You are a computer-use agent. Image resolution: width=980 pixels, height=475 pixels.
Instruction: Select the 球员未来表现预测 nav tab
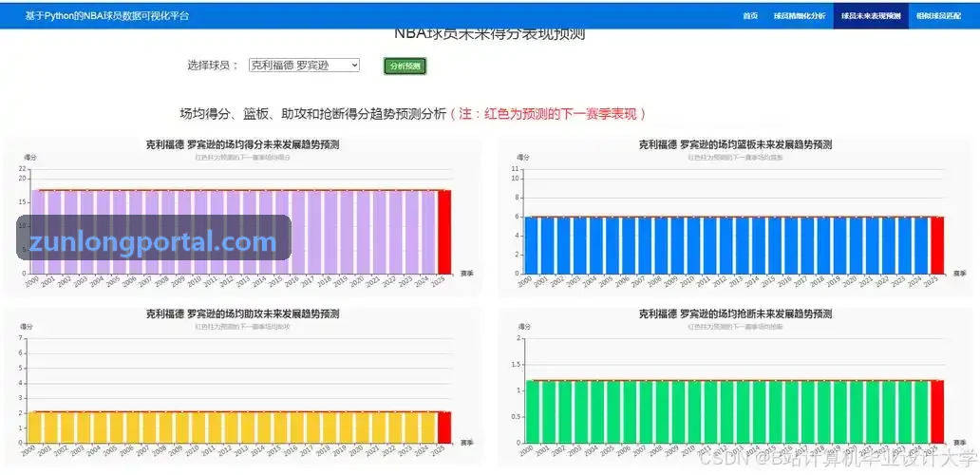(871, 15)
